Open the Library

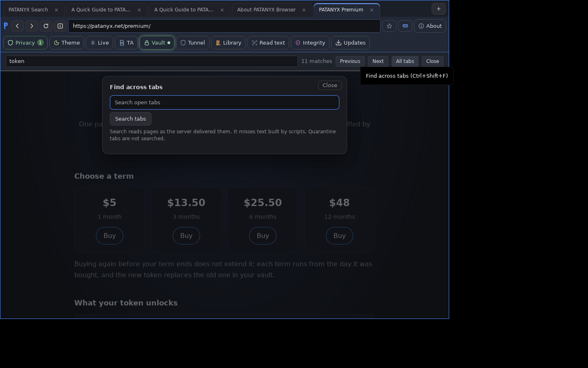(x=228, y=43)
